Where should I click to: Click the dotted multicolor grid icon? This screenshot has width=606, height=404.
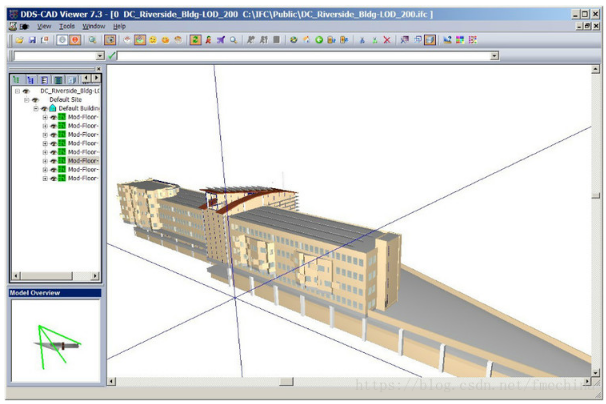pyautogui.click(x=473, y=40)
